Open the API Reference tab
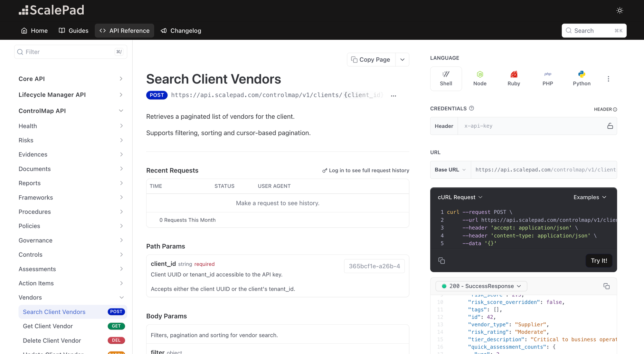644x354 pixels. pyautogui.click(x=124, y=31)
